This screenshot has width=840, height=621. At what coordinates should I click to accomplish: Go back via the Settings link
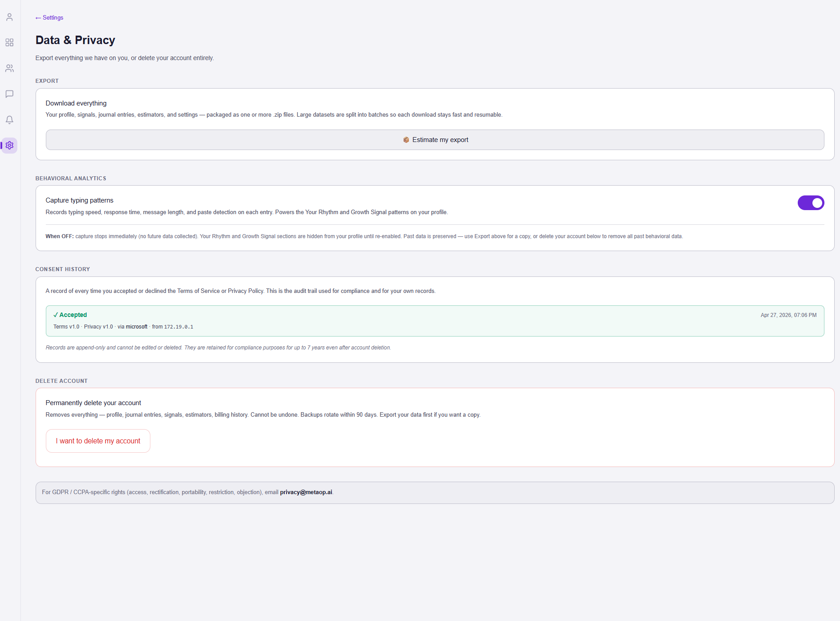click(x=49, y=18)
